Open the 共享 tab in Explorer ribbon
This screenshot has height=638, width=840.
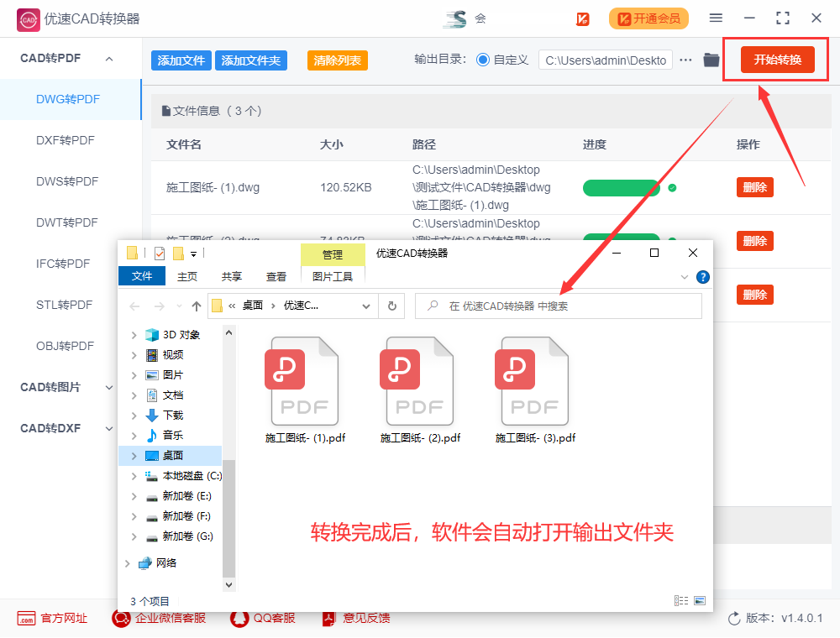point(232,277)
